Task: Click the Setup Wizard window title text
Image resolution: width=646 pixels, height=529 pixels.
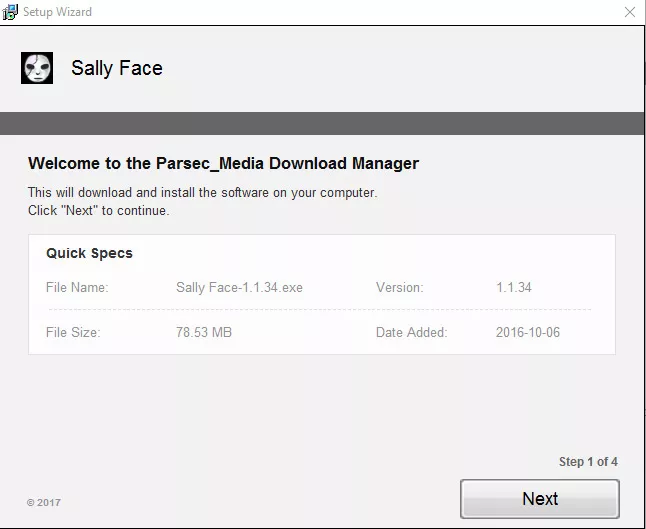Action: tap(57, 12)
